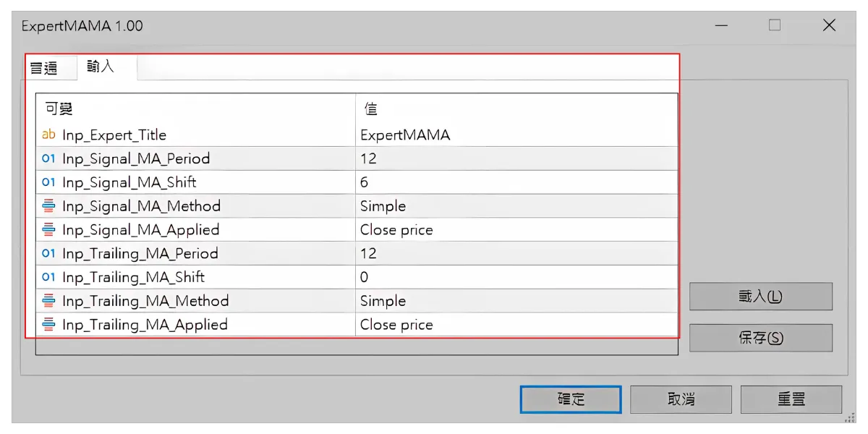Image resolution: width=868 pixels, height=434 pixels.
Task: Select the ExpertMAMA title value field
Action: tap(516, 135)
